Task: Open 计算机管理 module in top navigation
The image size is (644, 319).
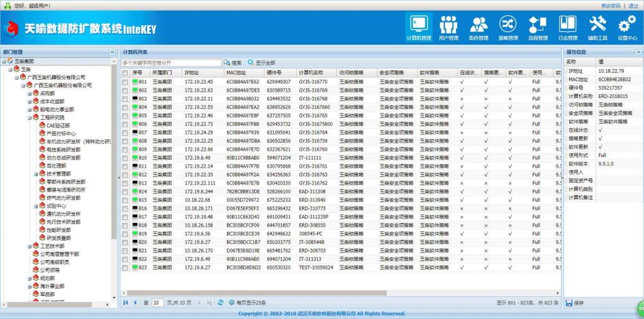Action: pyautogui.click(x=418, y=28)
